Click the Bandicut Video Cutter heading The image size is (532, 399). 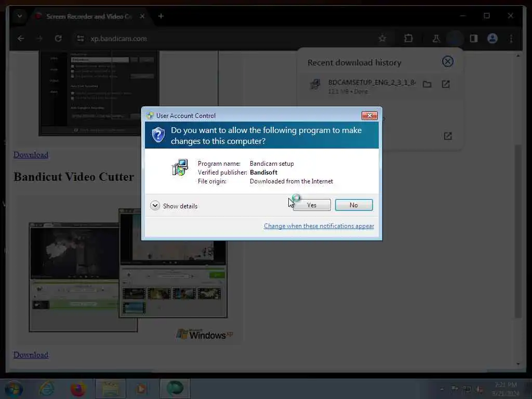(74, 177)
